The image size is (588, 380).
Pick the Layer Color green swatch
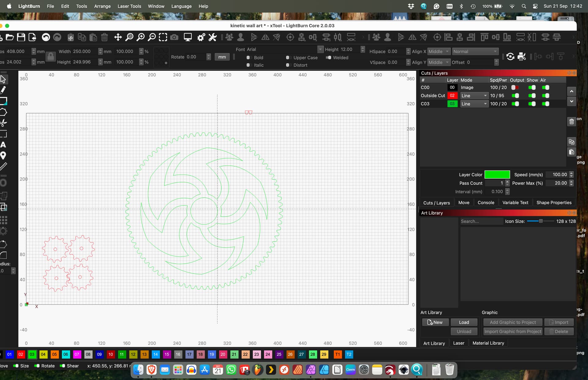[x=497, y=175]
